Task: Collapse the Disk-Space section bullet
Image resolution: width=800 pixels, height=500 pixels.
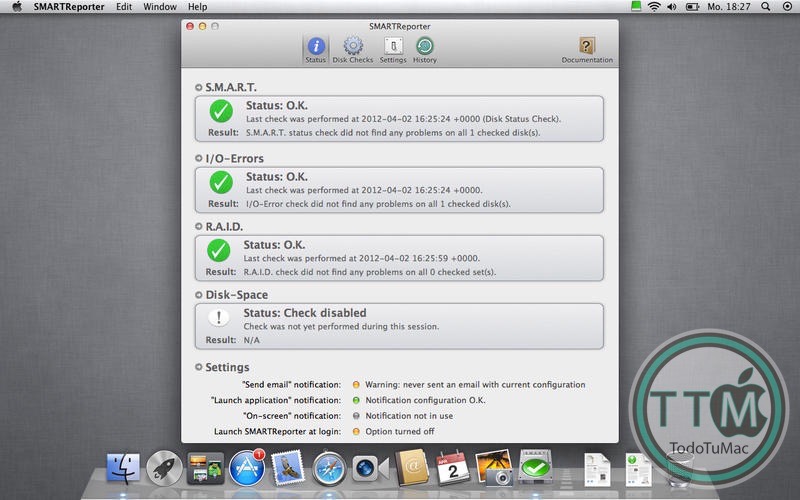Action: click(x=198, y=295)
